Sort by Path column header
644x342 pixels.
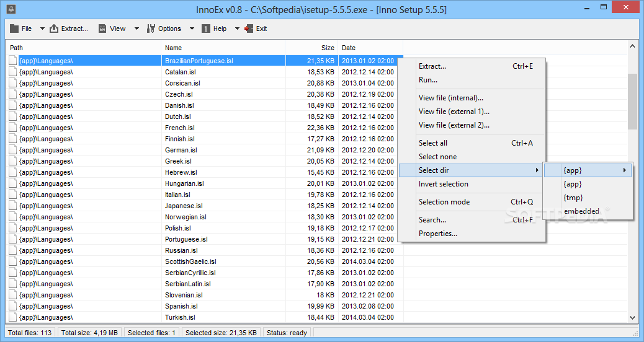pos(83,48)
